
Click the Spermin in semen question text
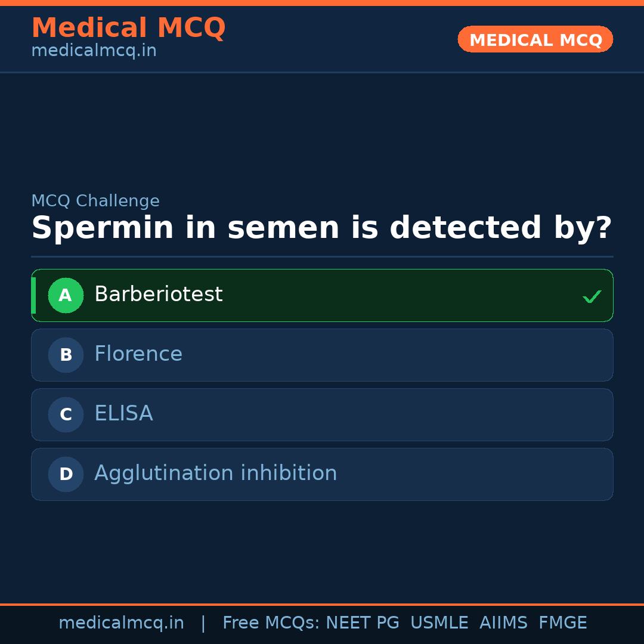[321, 228]
